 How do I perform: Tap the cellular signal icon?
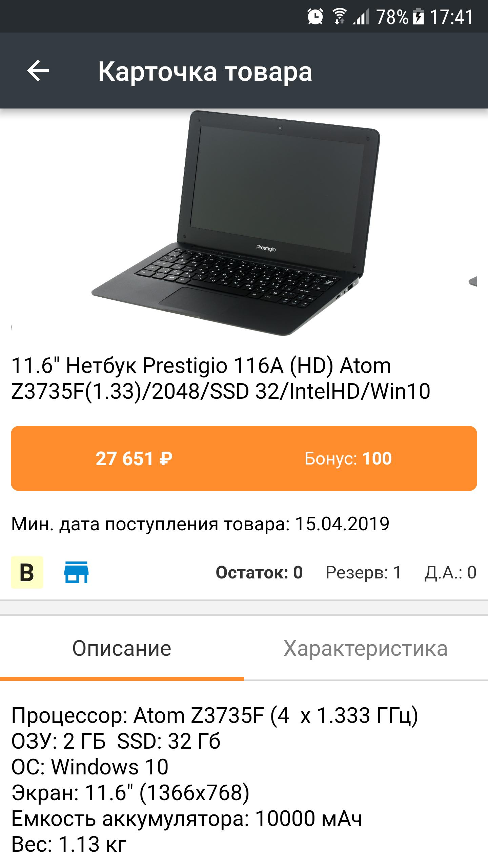point(361,17)
